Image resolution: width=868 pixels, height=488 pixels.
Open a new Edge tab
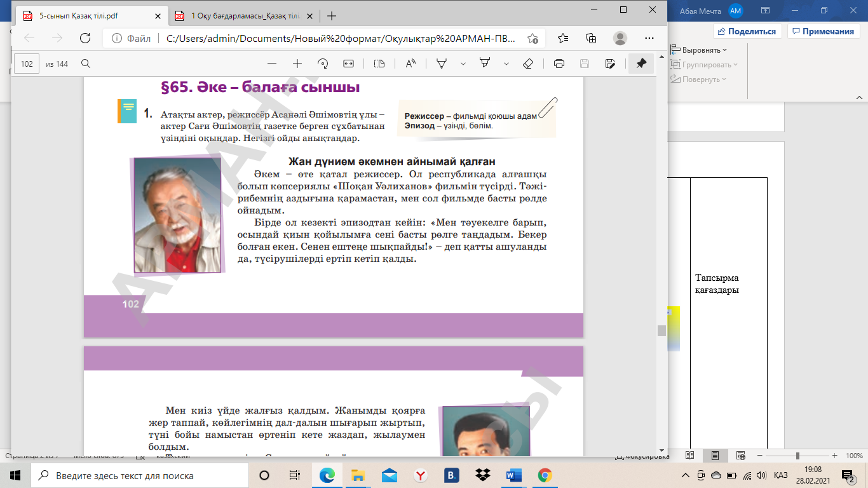pos(331,16)
